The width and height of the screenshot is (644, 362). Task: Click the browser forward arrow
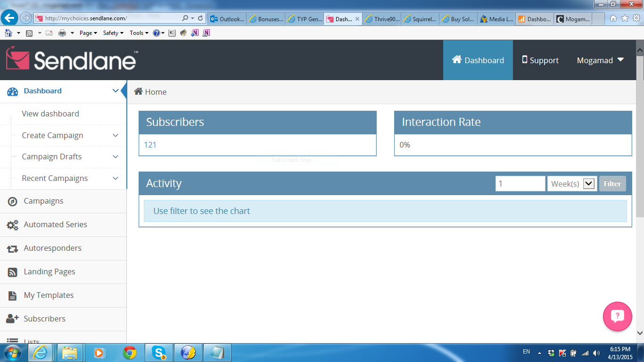(x=26, y=18)
